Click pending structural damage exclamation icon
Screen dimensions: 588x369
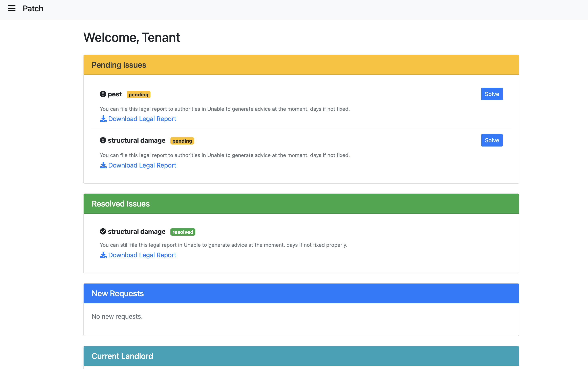[103, 140]
